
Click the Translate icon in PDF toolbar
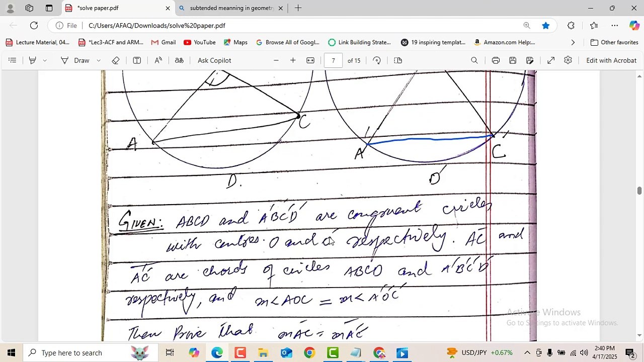tap(179, 60)
